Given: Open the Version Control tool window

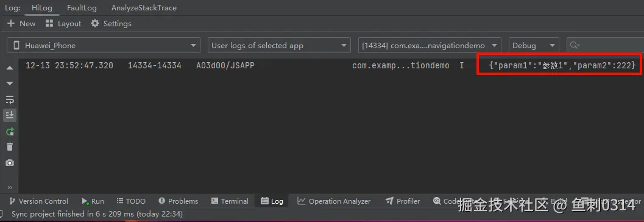Looking at the screenshot, I should coord(38,201).
